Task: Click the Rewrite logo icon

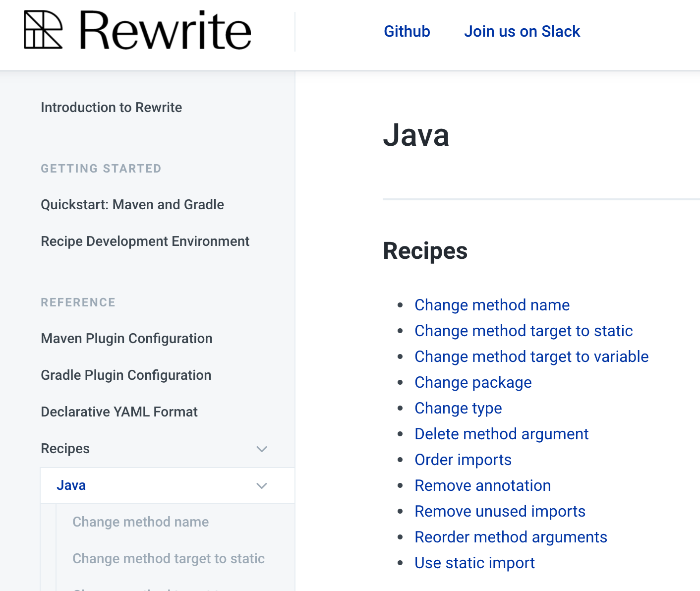Action: (x=43, y=30)
